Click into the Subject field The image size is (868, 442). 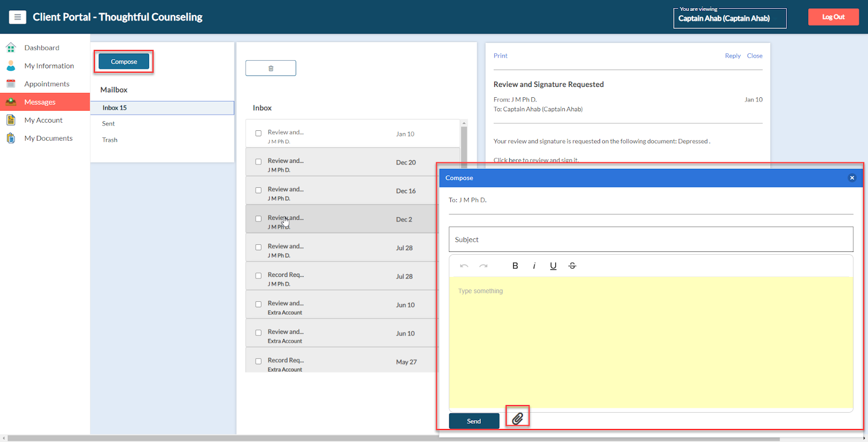(650, 239)
